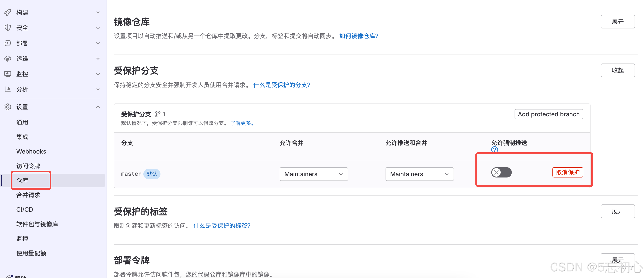The width and height of the screenshot is (644, 278).
Task: Open the 允许合并 Maintainers dropdown
Action: tap(313, 174)
